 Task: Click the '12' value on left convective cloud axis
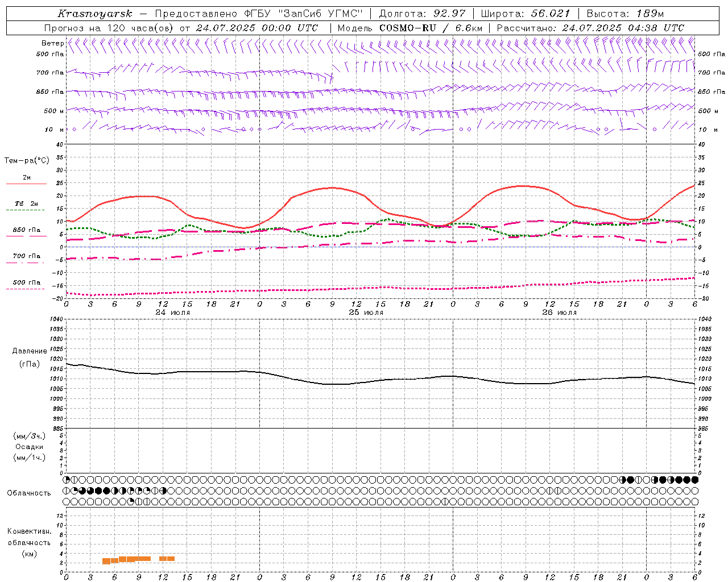[61, 516]
